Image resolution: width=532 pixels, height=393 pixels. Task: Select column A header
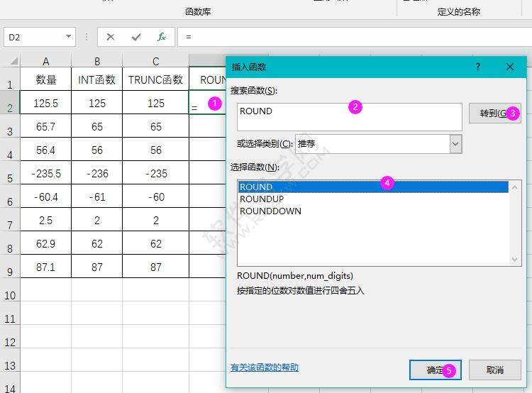pos(45,62)
